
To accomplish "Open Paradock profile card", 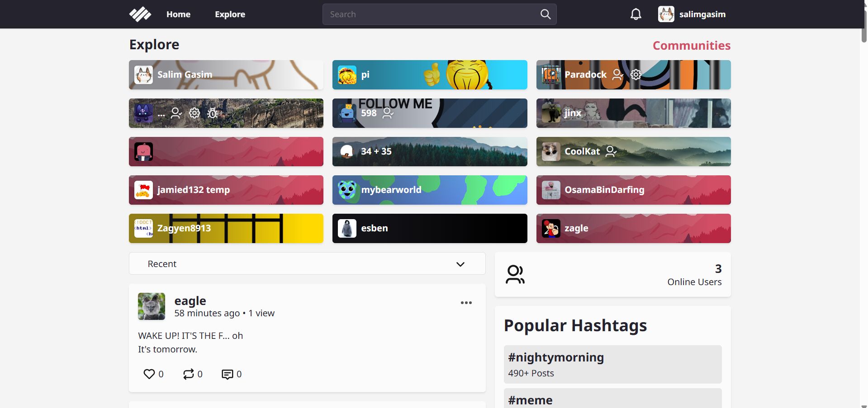I will (633, 75).
